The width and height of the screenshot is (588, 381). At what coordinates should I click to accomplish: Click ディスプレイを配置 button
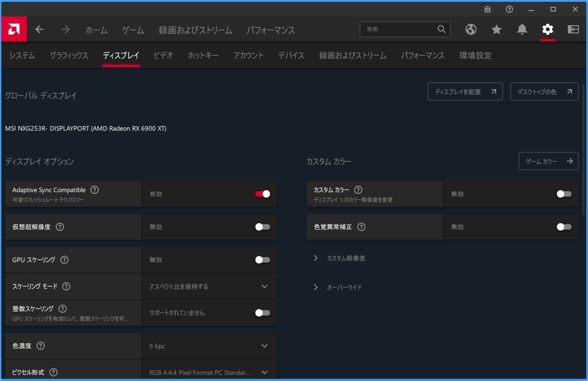click(x=465, y=91)
